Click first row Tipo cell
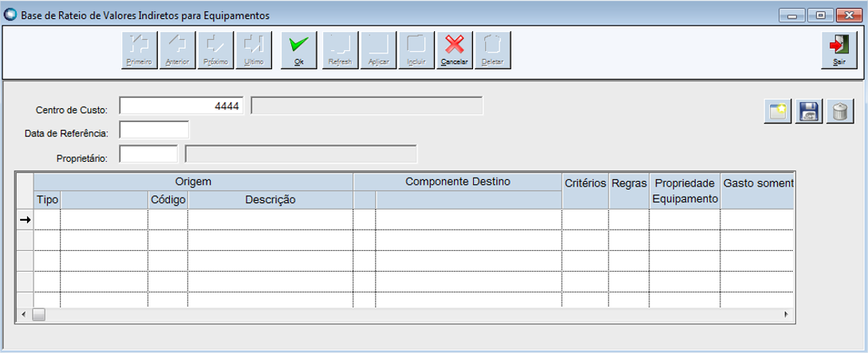 (47, 220)
